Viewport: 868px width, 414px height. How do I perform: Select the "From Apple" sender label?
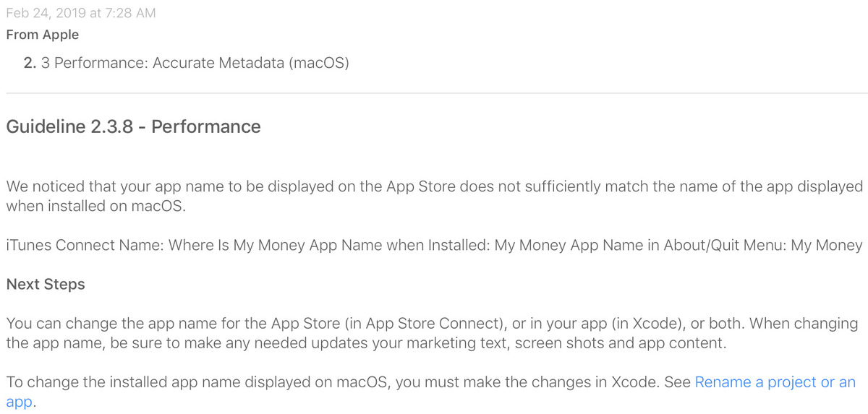[43, 34]
